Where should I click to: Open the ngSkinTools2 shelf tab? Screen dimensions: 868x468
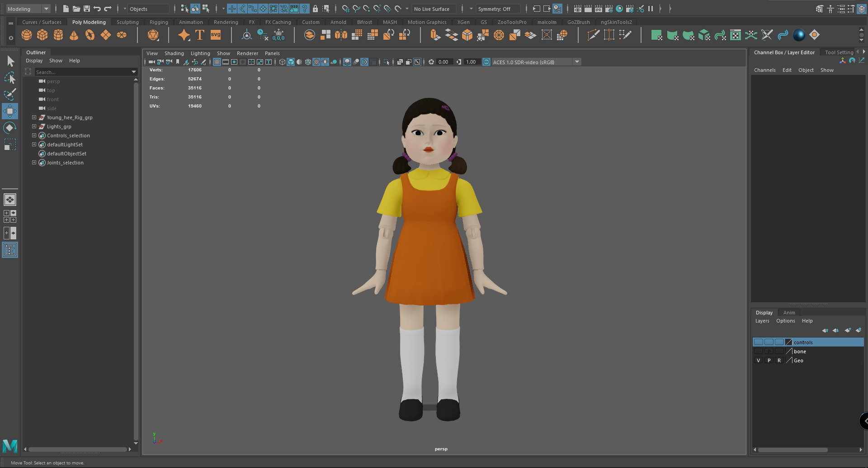tap(616, 22)
